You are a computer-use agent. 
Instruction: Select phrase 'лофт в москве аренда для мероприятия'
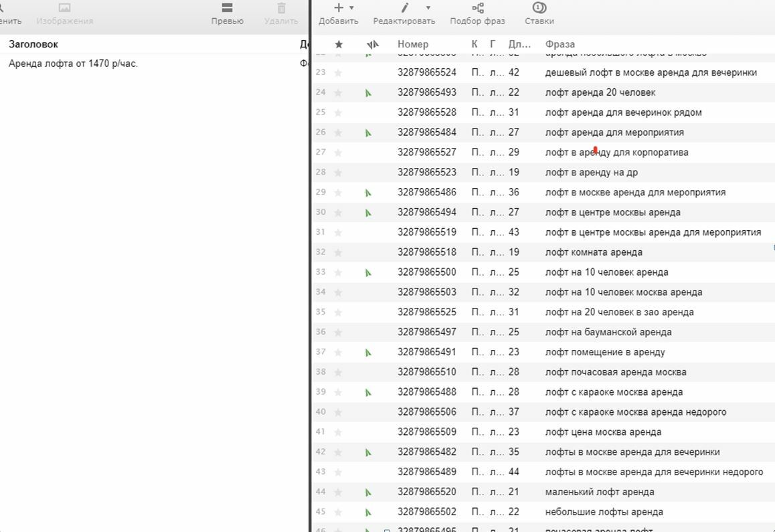[635, 192]
